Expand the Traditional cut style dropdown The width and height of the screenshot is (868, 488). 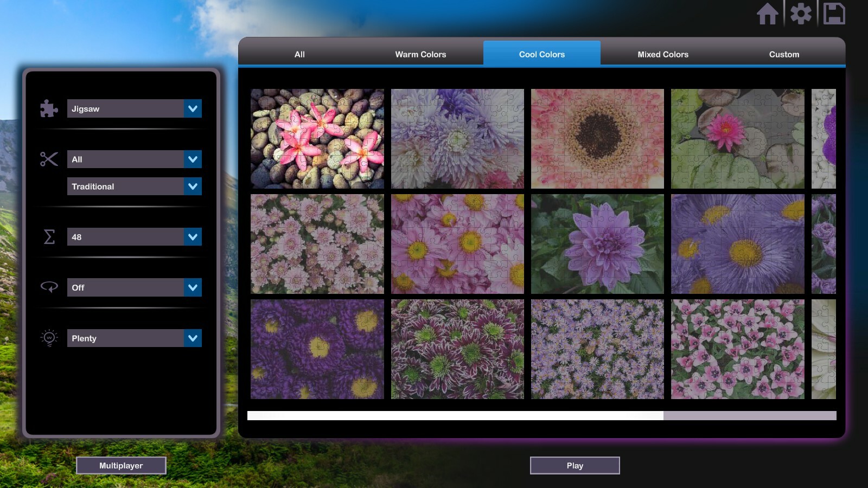pos(134,186)
